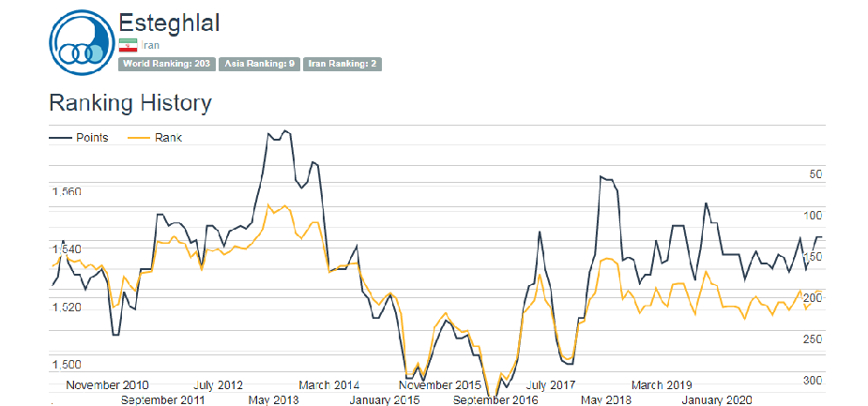Click the May 2018 axis label
This screenshot has height=406, width=868.
pos(606,400)
